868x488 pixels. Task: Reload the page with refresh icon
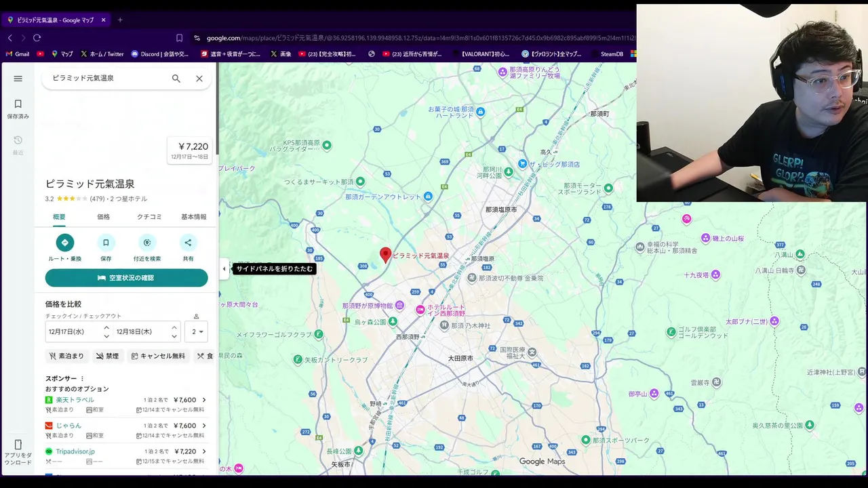pyautogui.click(x=37, y=38)
